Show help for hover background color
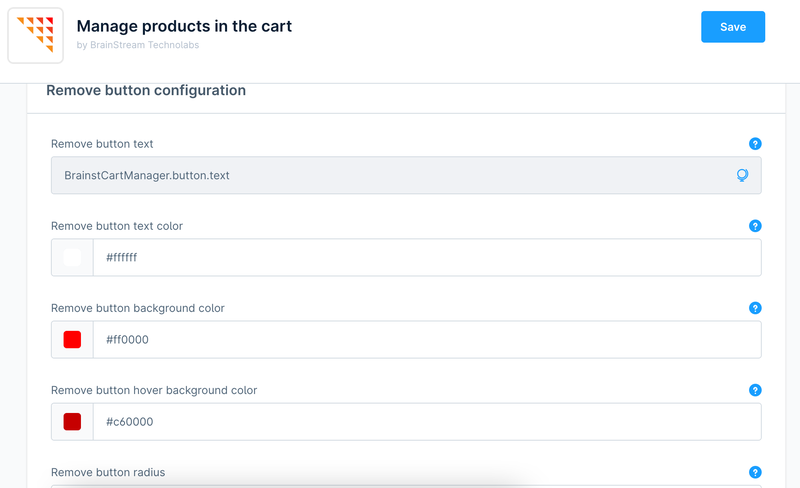 [755, 390]
